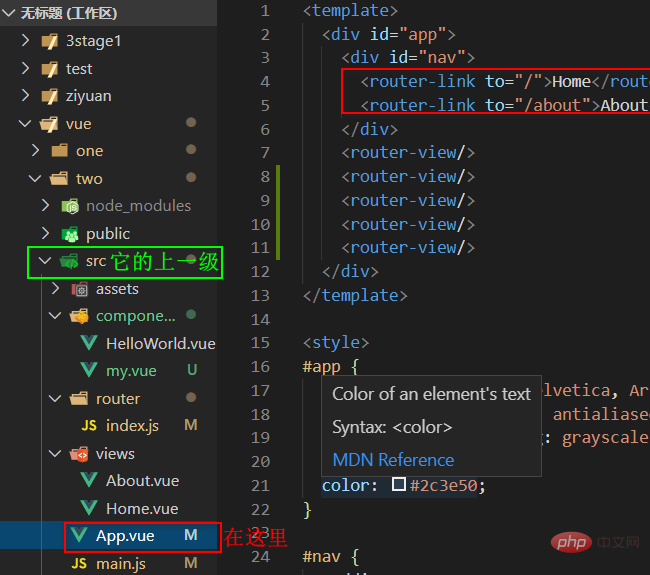650x575 pixels.
Task: Click the Vue icon beside Home.vue
Action: tap(89, 508)
